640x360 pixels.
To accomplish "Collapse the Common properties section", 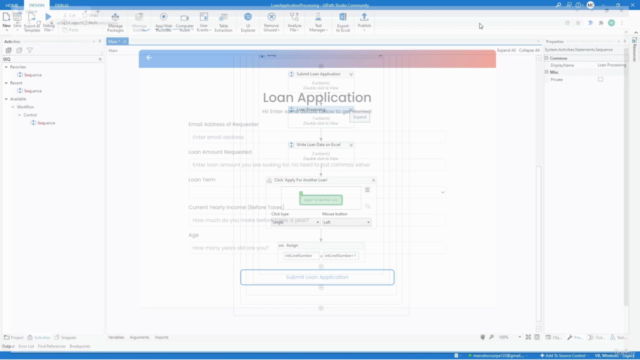I will point(547,58).
